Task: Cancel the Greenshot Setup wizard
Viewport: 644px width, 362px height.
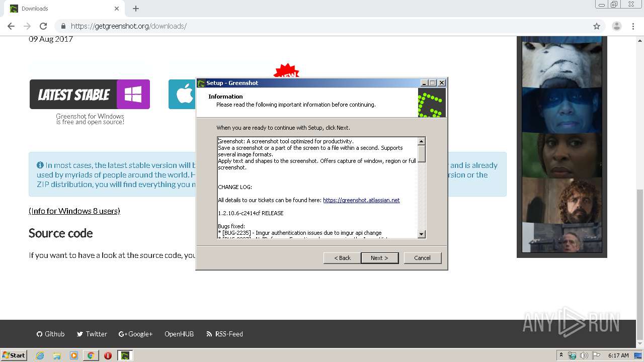Action: coord(422,258)
